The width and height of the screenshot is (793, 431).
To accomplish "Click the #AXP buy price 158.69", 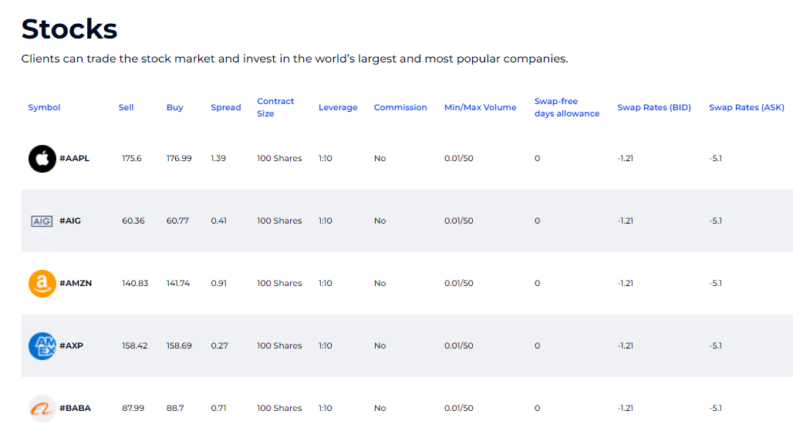I will 179,346.
